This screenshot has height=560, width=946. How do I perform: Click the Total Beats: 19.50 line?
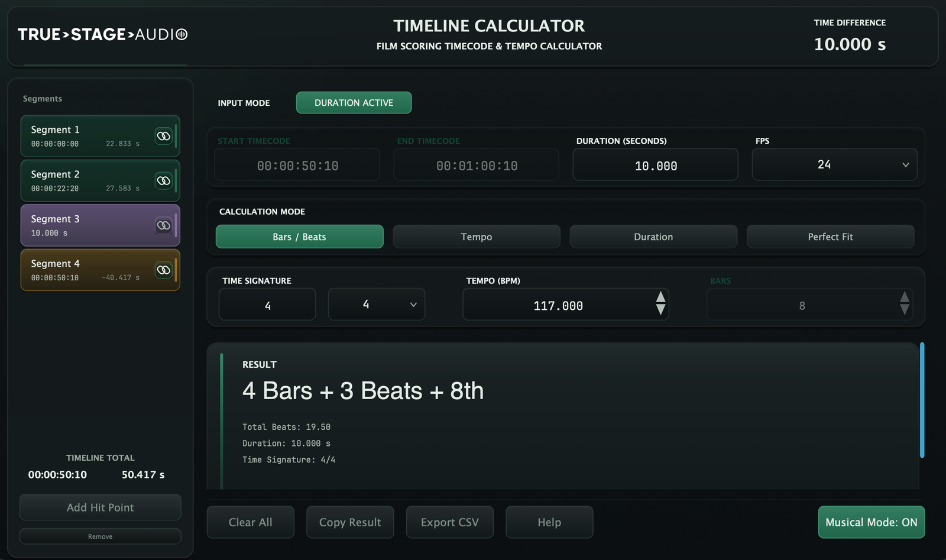click(286, 427)
